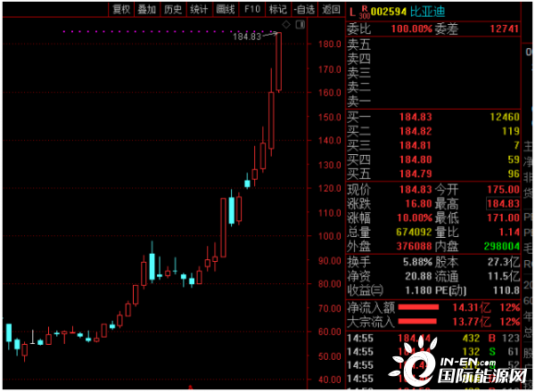Select the 叠加 overlay option
Image resolution: width=535 pixels, height=392 pixels.
click(x=147, y=10)
